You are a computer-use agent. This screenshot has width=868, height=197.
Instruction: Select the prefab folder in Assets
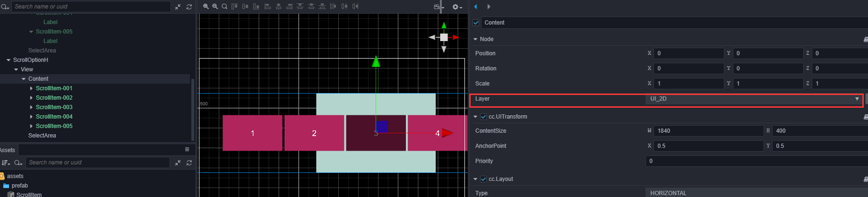coord(20,186)
